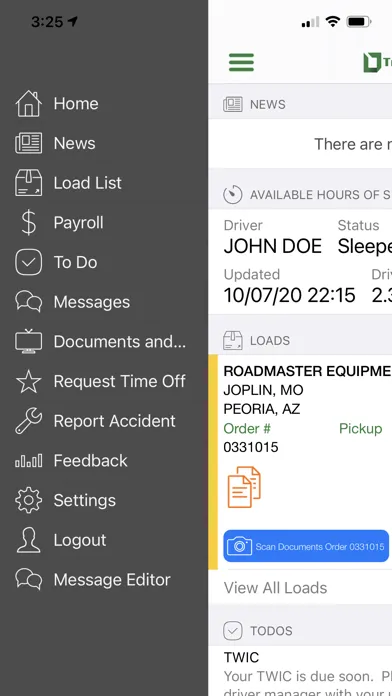392x696 pixels.
Task: Open Payroll menu item
Action: [79, 222]
